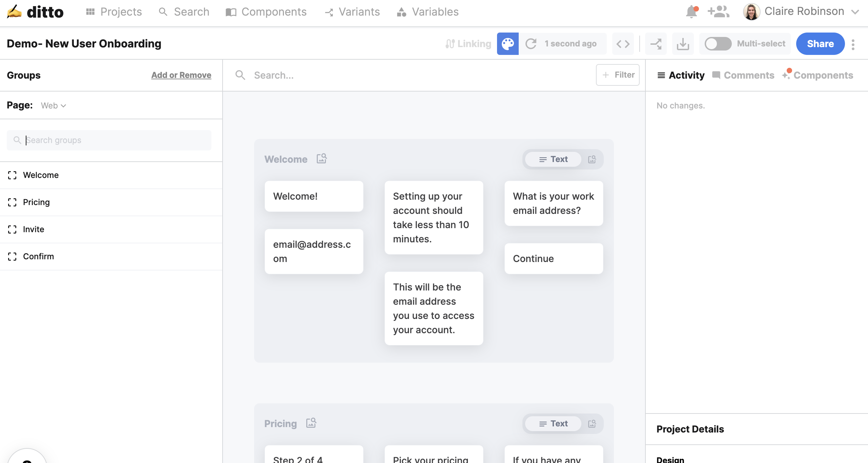This screenshot has height=463, width=868.
Task: Click the invite people icon
Action: [x=718, y=12]
